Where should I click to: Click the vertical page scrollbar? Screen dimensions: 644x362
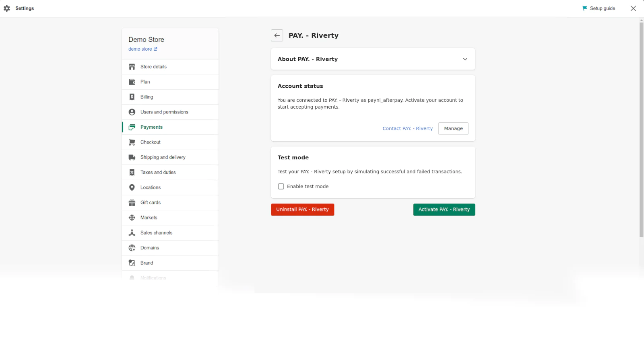click(x=641, y=129)
